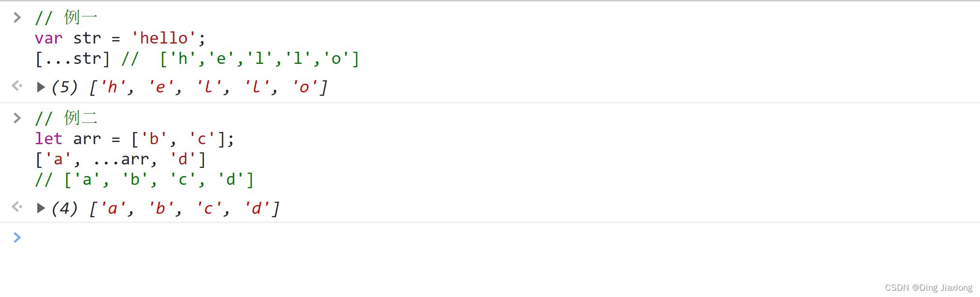
Task: Click the 'var' keyword in example one
Action: coord(48,38)
